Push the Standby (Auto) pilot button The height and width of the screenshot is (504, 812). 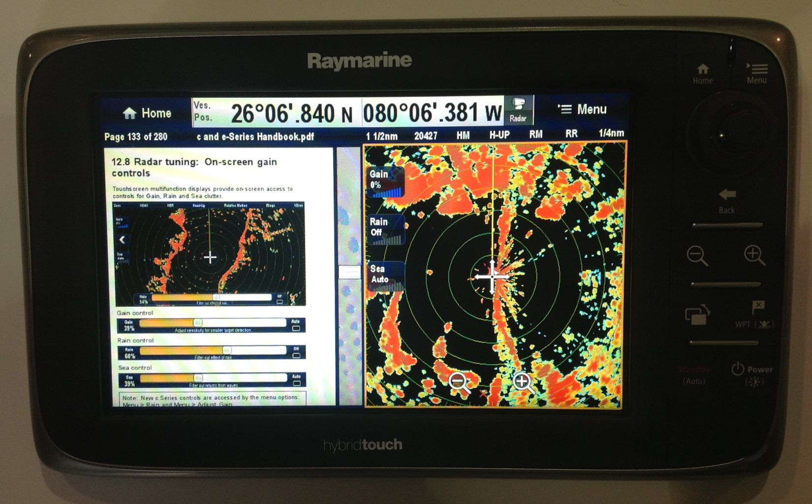[x=694, y=375]
